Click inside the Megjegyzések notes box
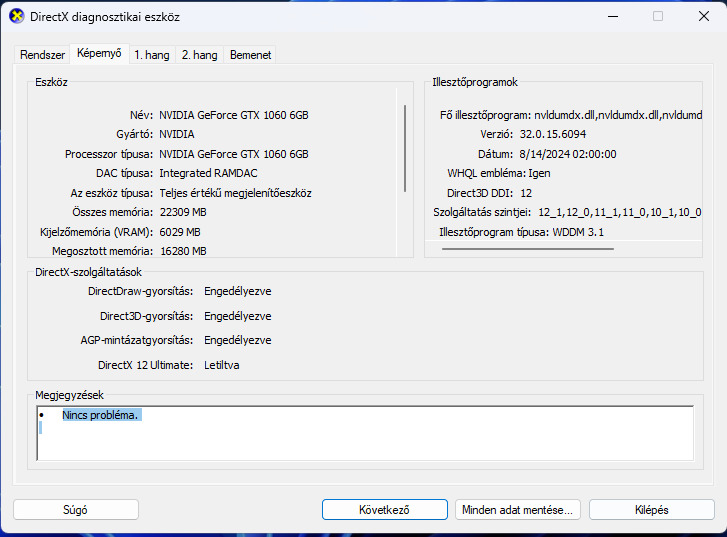This screenshot has width=727, height=537. coord(365,433)
